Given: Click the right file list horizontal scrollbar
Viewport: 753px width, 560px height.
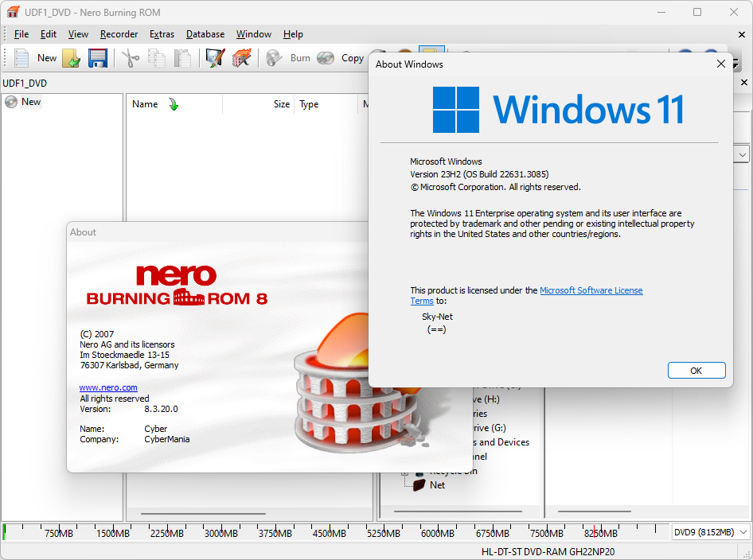Looking at the screenshot, I should tap(595, 511).
